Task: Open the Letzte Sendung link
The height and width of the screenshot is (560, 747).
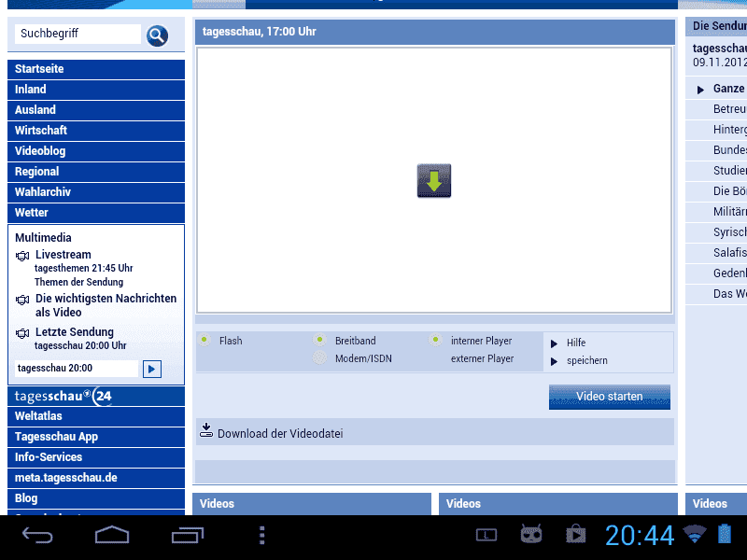Action: point(75,332)
